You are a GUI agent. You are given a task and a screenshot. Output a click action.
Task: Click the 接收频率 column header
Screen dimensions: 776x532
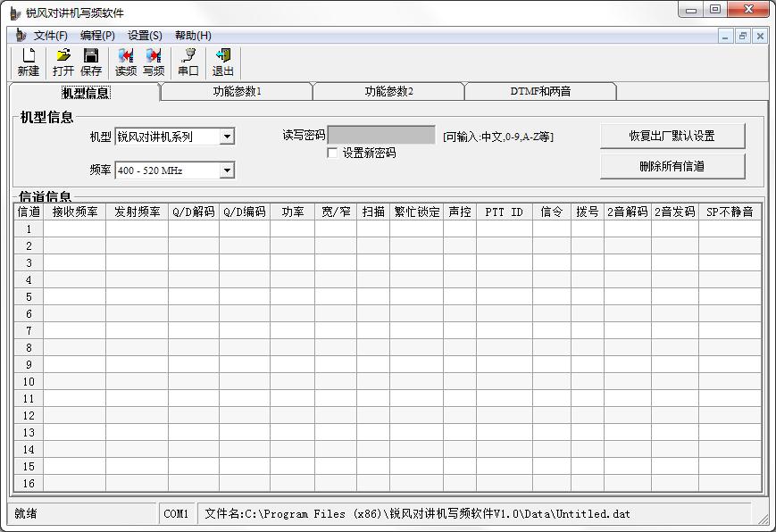[x=75, y=212]
